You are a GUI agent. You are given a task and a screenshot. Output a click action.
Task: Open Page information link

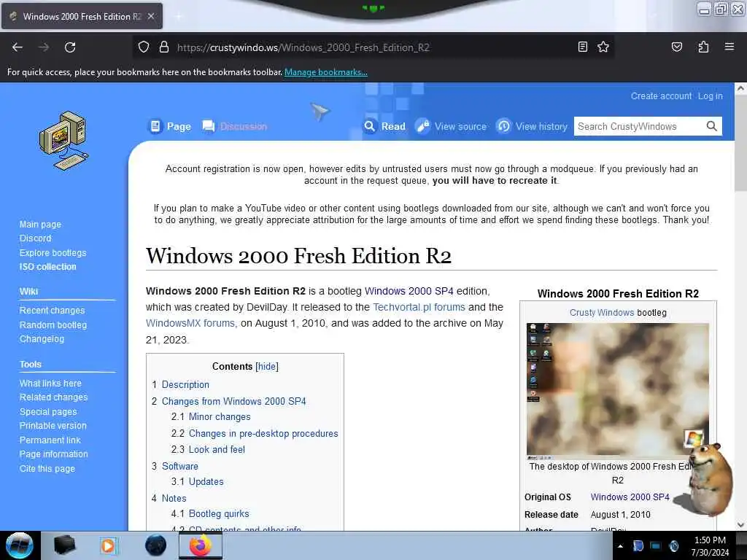click(x=53, y=454)
